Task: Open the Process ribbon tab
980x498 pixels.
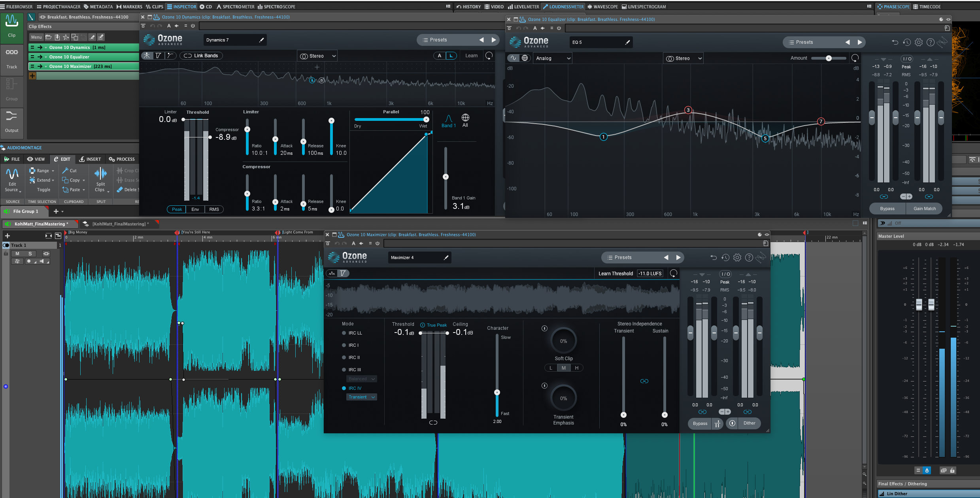Action: (122, 159)
